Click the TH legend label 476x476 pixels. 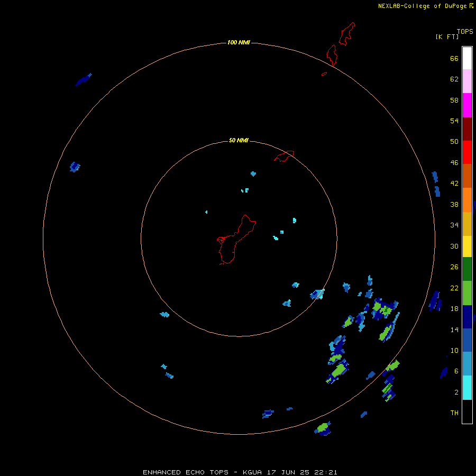coord(454,413)
